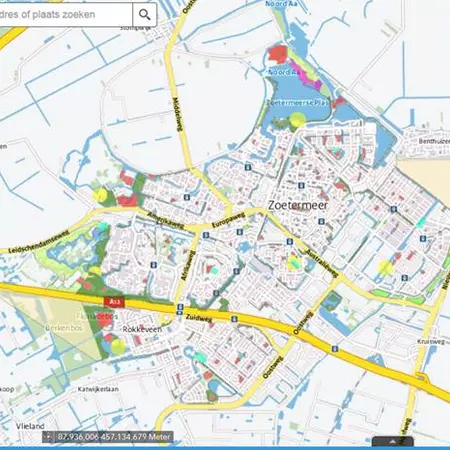This screenshot has width=450, height=450.
Task: Click the Leidschendamseweg road label
Action: pos(39,242)
